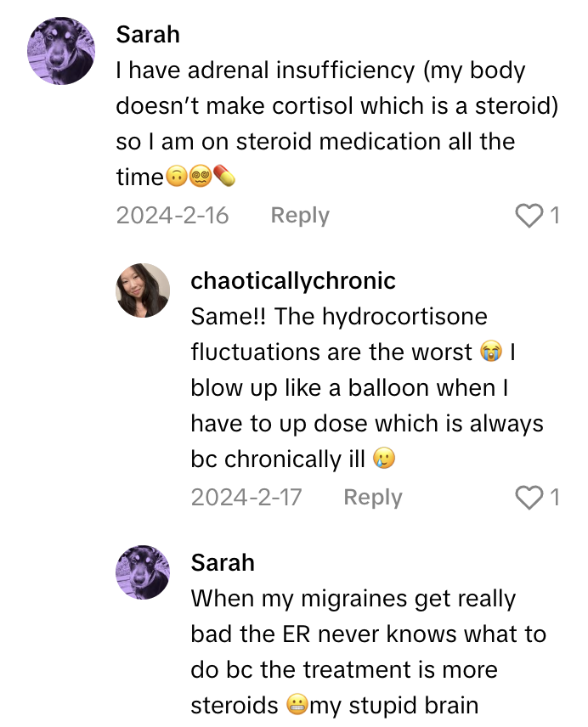
Task: Tap the 2024-2-17 date on the reply
Action: click(x=246, y=497)
